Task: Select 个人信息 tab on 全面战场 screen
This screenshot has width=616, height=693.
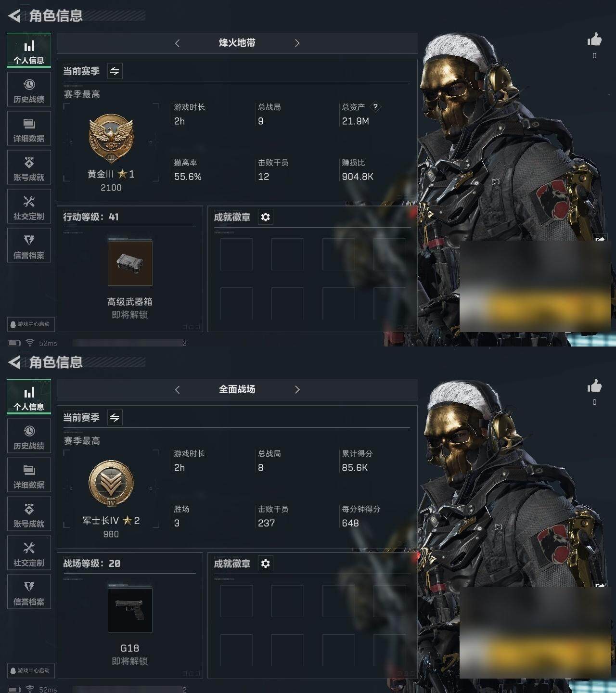Action: click(x=29, y=397)
